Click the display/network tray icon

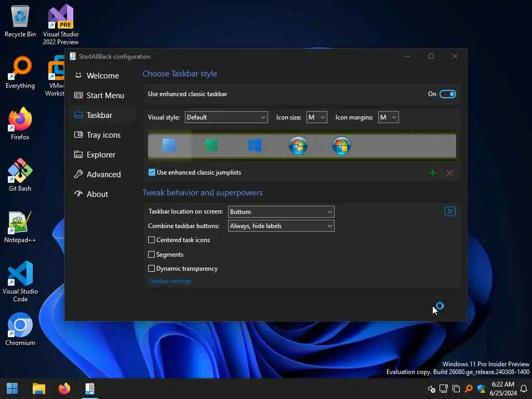click(x=444, y=389)
